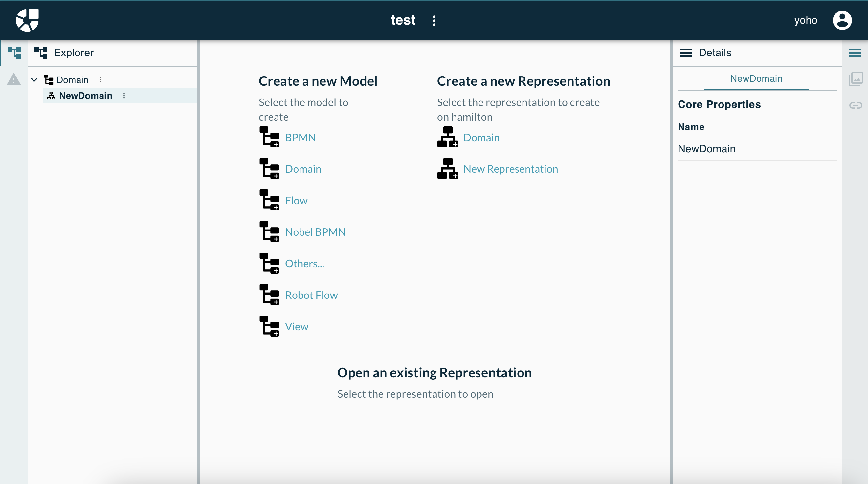Screen dimensions: 868x484
Task: Select the Domain representation icon
Action: coord(447,138)
